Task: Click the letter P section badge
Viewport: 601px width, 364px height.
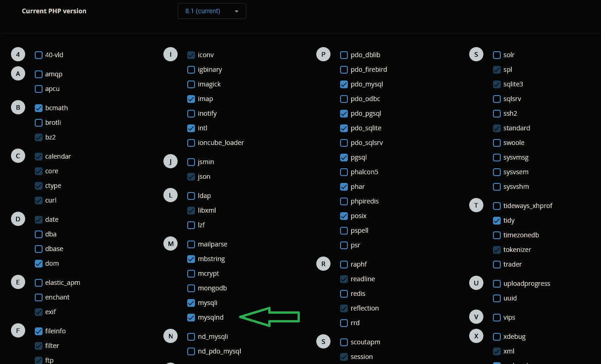Action: 323,55
